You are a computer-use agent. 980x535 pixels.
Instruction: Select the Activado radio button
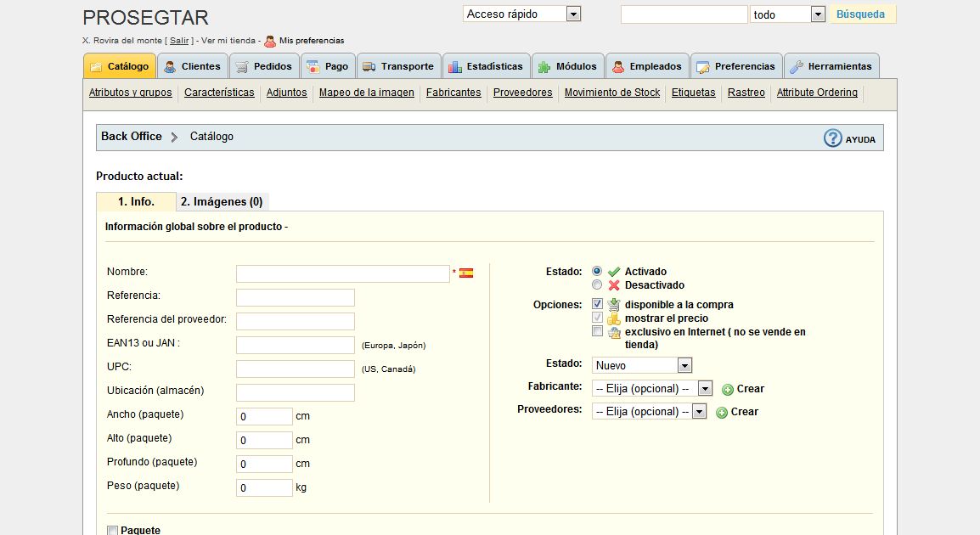[597, 271]
